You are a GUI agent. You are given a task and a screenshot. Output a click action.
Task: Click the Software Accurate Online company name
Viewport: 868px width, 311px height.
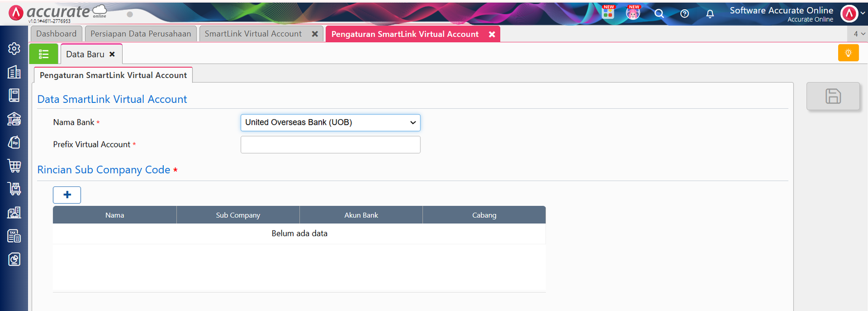coord(781,10)
